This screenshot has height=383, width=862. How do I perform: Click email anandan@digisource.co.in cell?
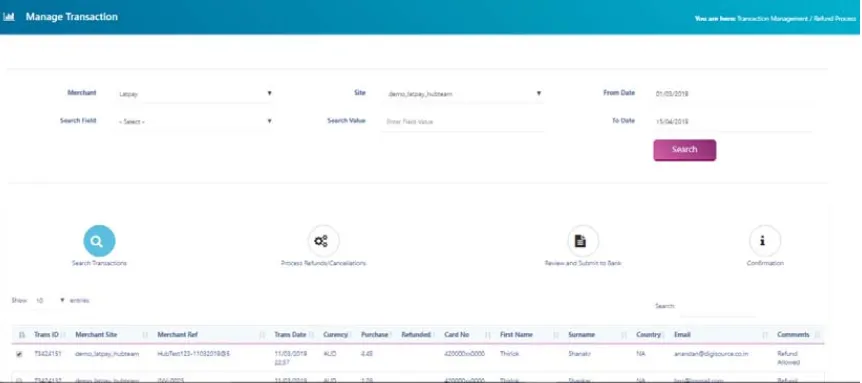711,354
